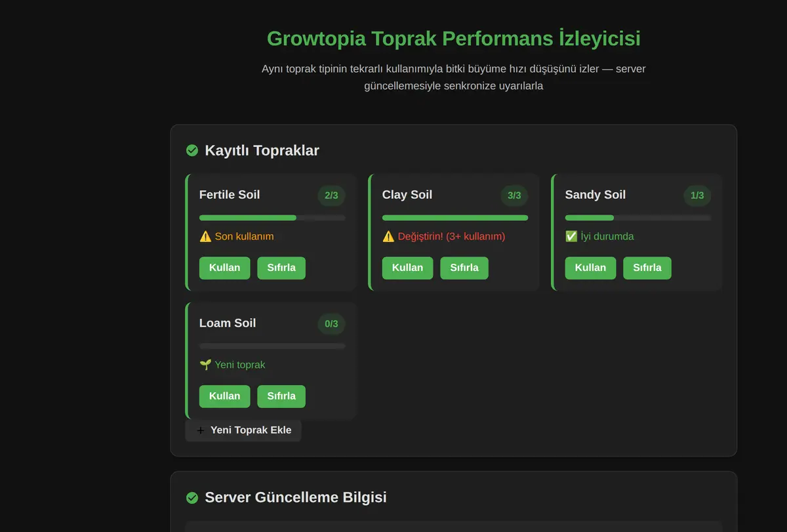Click Clay Soil 3/3 usage badge
The height and width of the screenshot is (532, 787).
(514, 195)
